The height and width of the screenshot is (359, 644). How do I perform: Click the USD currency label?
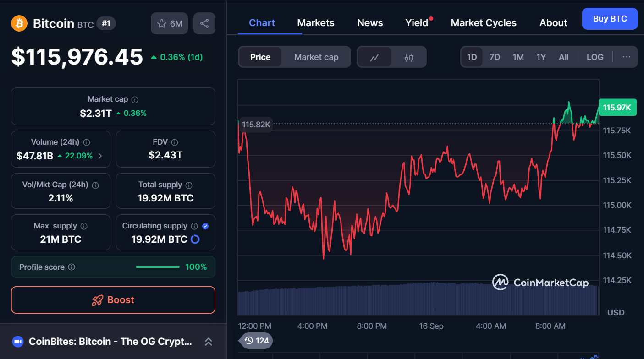tap(616, 312)
